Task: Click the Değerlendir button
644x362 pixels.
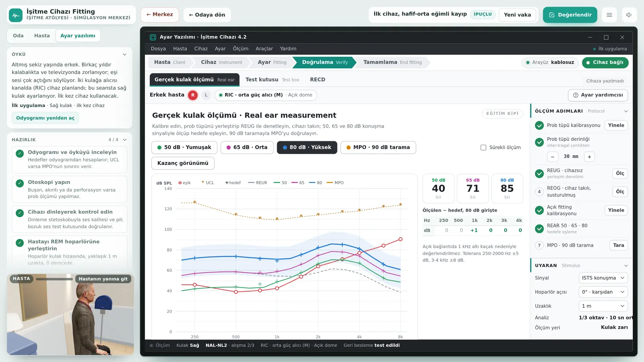Action: 570,15
